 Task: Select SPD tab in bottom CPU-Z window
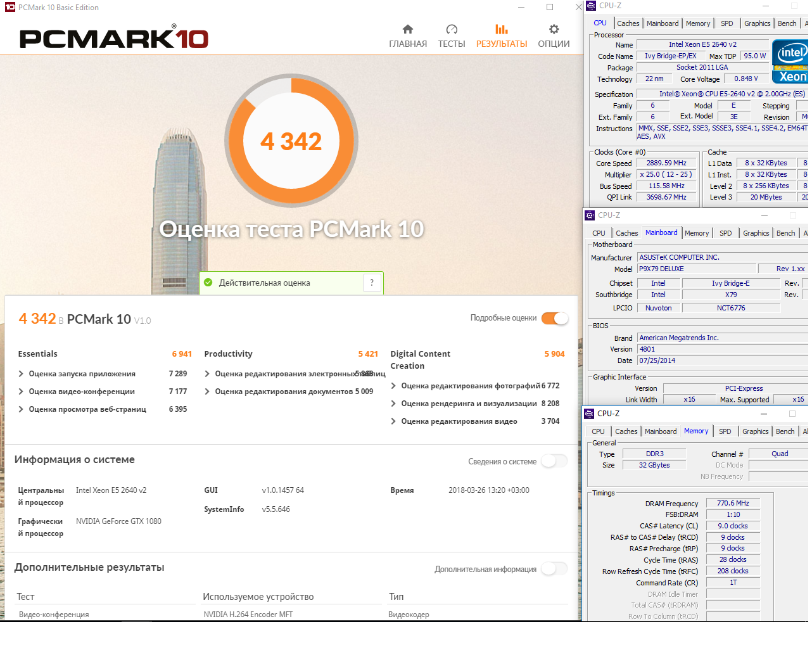725,431
